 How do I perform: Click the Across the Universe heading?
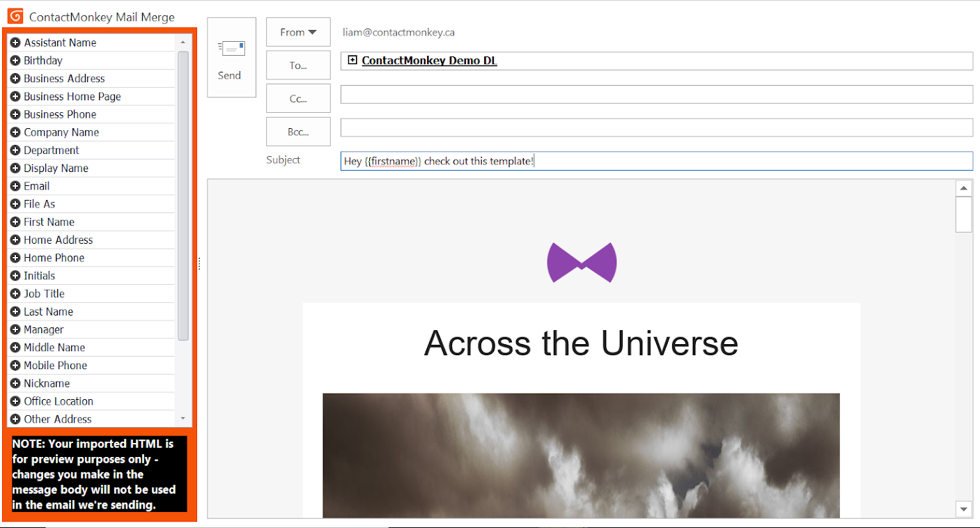(581, 343)
